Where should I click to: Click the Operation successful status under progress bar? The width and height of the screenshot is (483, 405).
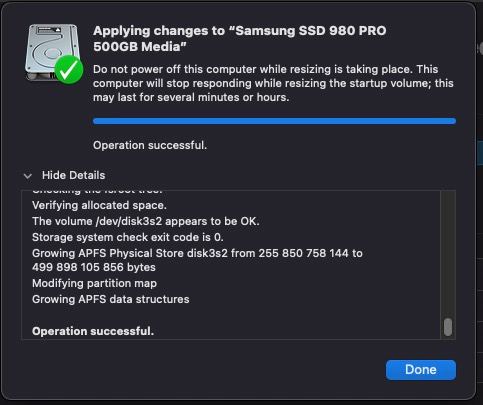point(150,145)
